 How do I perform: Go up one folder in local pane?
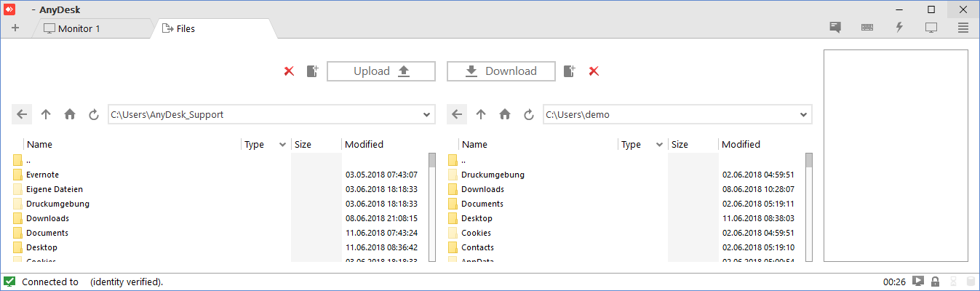pyautogui.click(x=46, y=114)
